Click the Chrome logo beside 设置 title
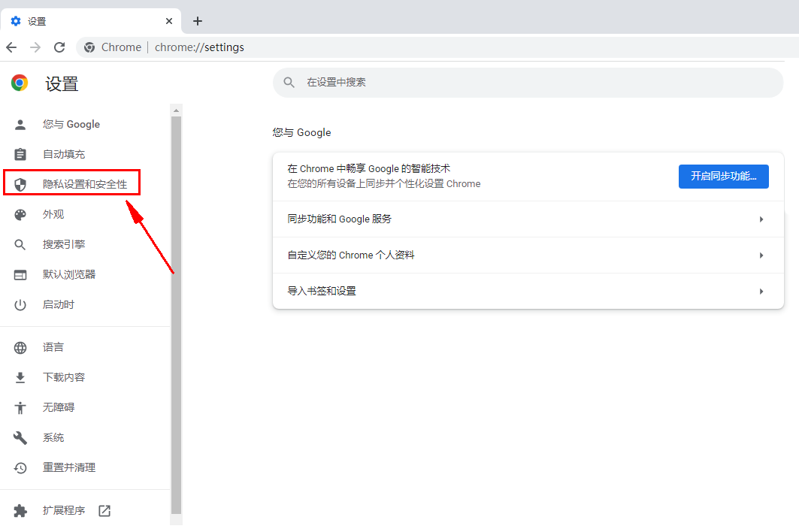The image size is (799, 532). (20, 83)
